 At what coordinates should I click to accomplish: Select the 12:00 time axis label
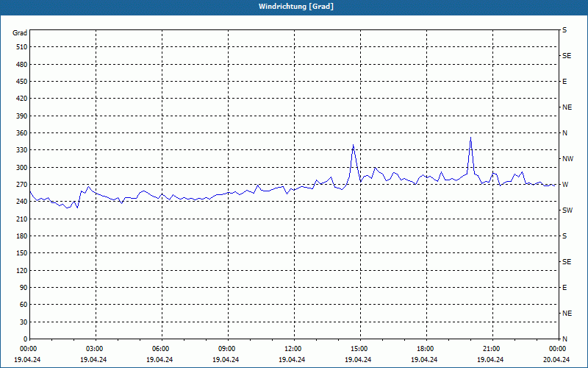click(x=293, y=349)
